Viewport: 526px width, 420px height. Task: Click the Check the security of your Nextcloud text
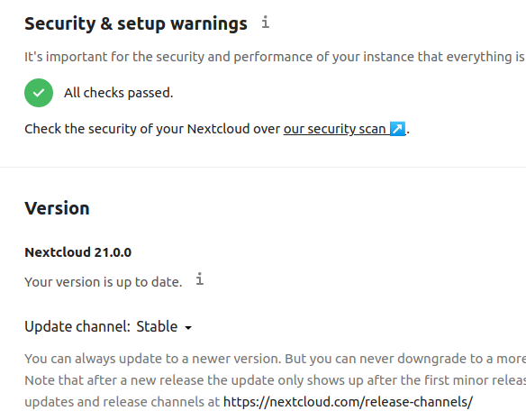coord(152,129)
